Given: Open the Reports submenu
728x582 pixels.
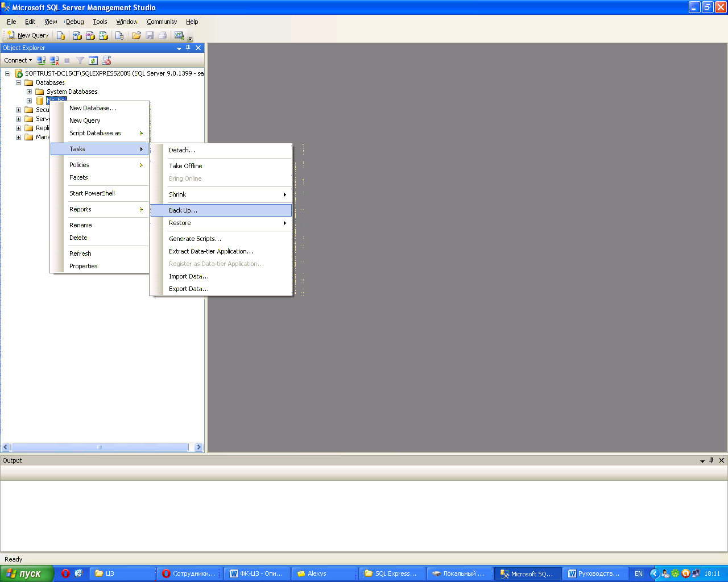Looking at the screenshot, I should [100, 209].
